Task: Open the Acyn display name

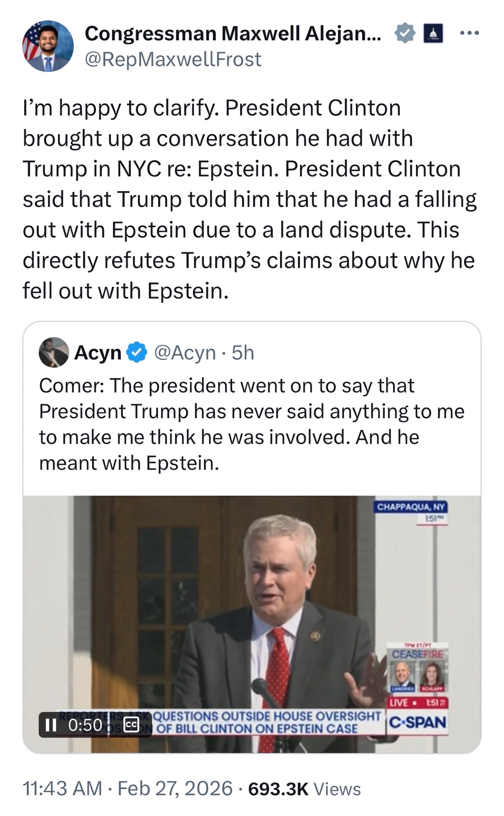Action: [x=98, y=353]
